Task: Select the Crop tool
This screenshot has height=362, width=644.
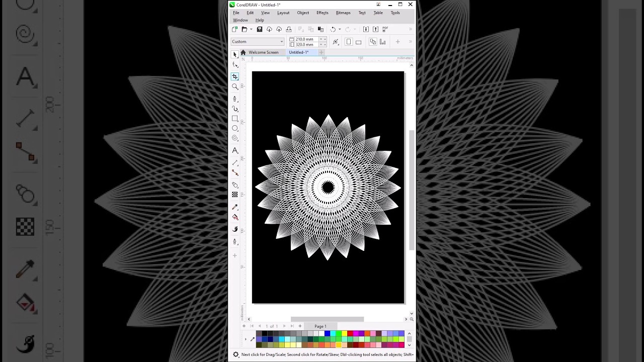Action: [x=234, y=76]
